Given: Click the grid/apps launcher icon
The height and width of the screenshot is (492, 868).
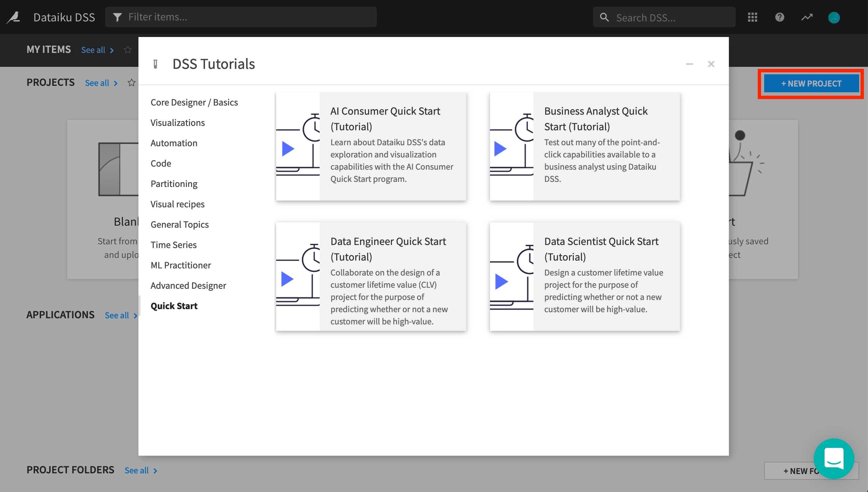Looking at the screenshot, I should [x=752, y=17].
